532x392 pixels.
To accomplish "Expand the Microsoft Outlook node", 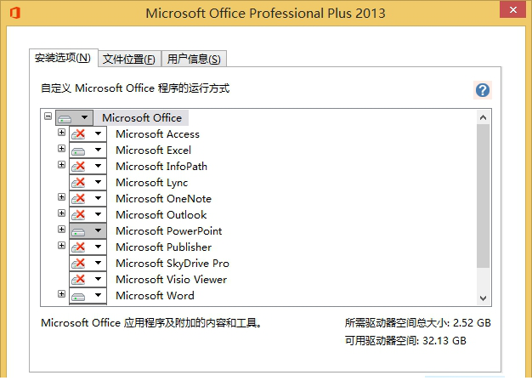I will (x=61, y=213).
